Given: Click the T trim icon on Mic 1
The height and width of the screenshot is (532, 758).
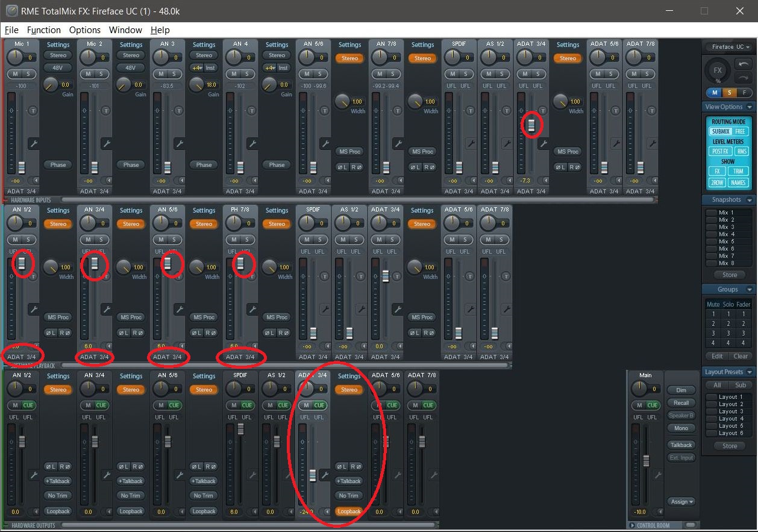Looking at the screenshot, I should coord(33,111).
